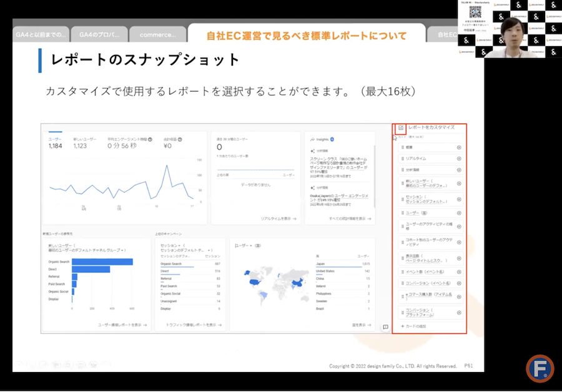562x392 pixels.
Task: Open the feedback icon at dashboard corner
Action: coord(386,327)
